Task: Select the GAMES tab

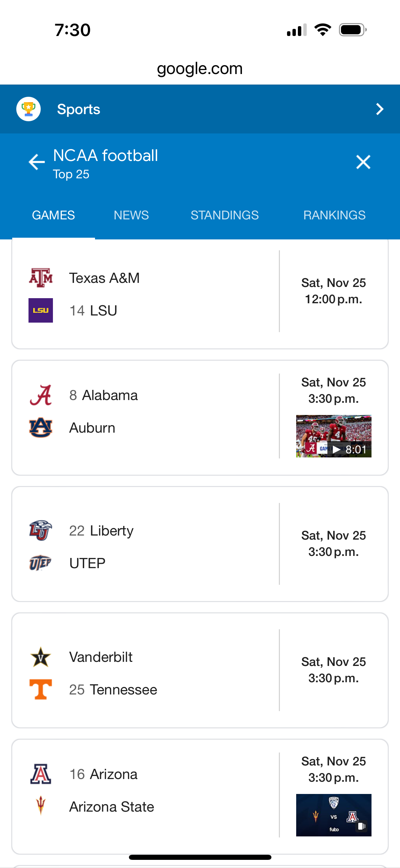Action: (54, 215)
